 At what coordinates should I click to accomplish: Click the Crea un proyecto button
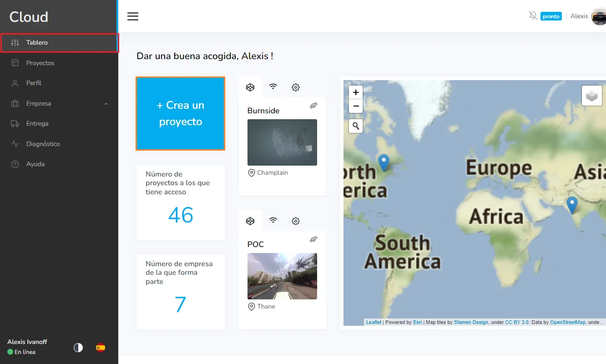tap(180, 113)
